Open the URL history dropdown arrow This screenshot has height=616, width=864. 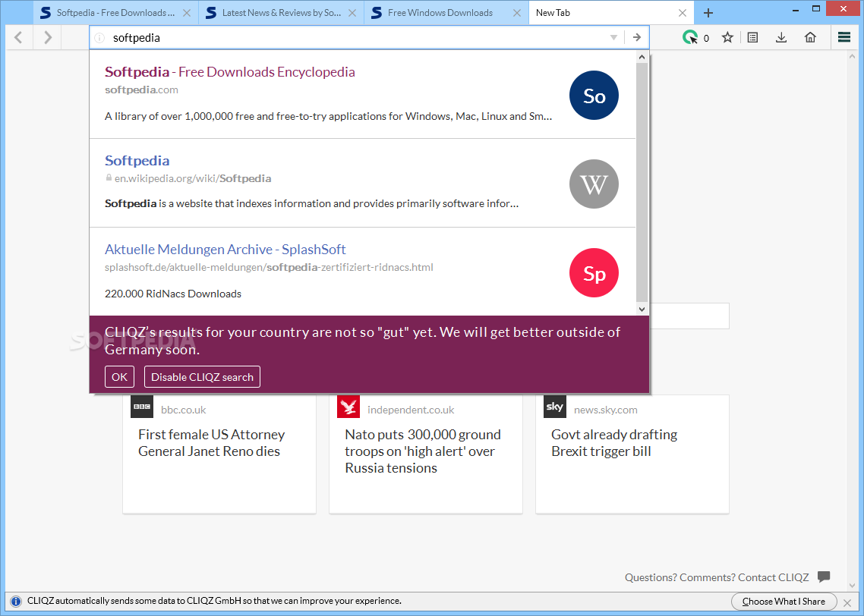pos(613,37)
